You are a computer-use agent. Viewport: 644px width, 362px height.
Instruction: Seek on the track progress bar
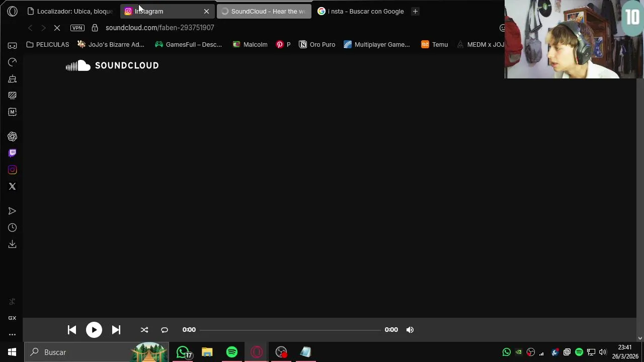click(x=290, y=330)
